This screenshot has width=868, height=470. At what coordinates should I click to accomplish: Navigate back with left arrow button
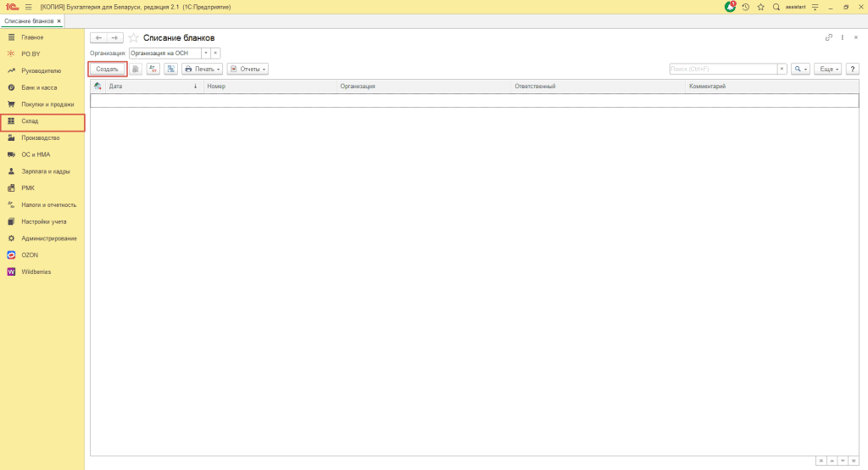98,37
